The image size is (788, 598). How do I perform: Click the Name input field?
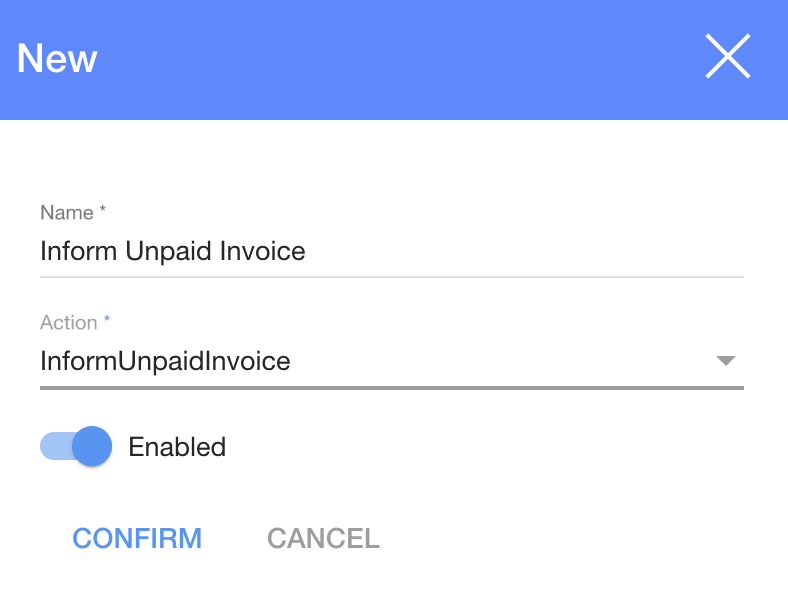(390, 250)
